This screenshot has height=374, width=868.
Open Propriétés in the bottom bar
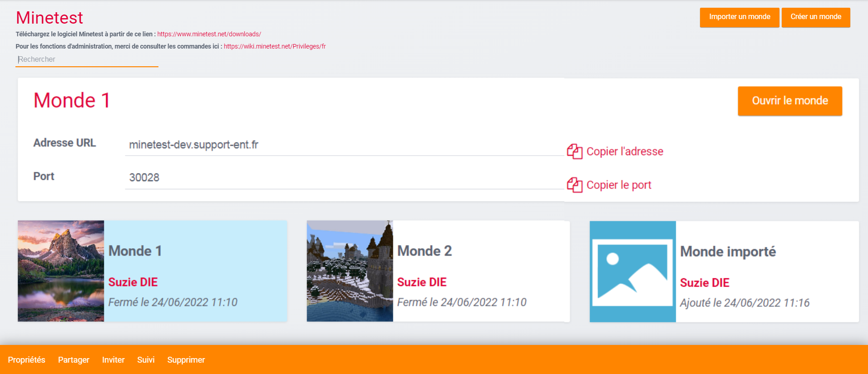(26, 360)
